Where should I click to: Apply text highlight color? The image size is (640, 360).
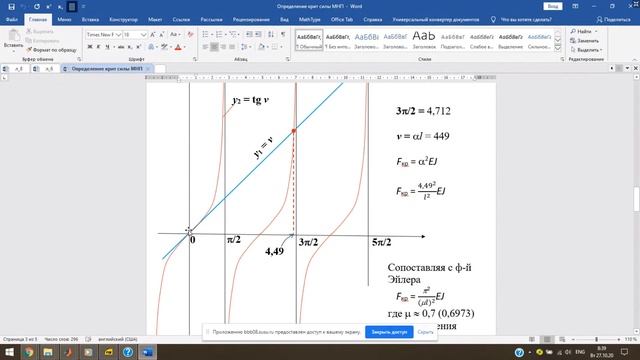164,47
